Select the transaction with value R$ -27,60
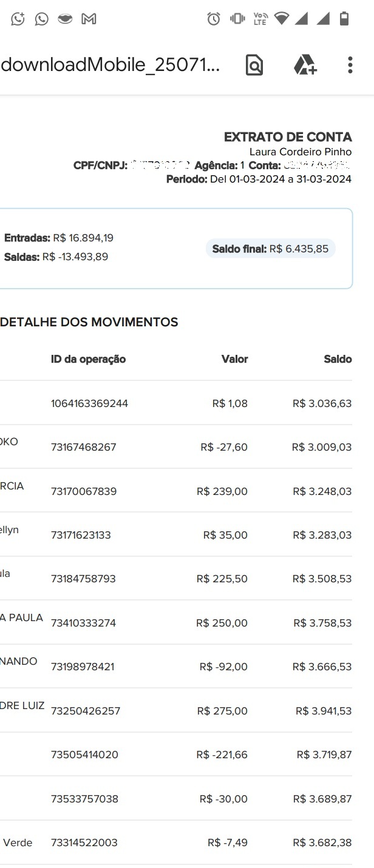Viewport: 374px width, 868px height. (x=229, y=446)
